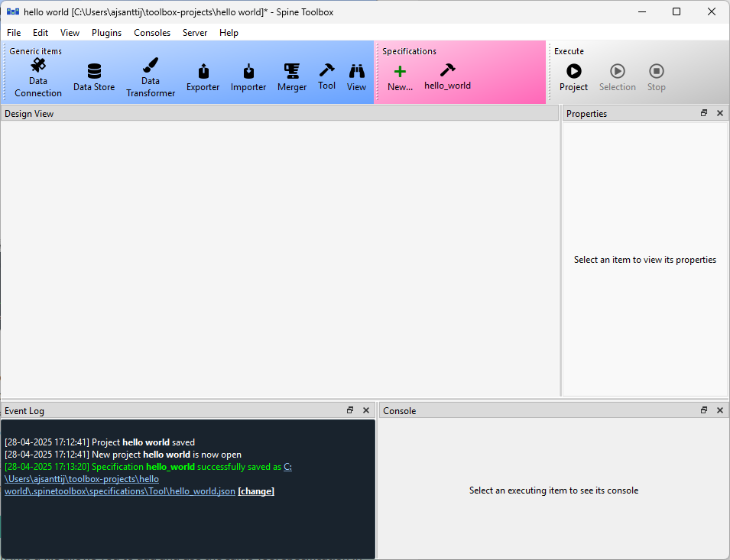Click the [change] link in Event Log
Screen dimensions: 730x560
click(256, 491)
